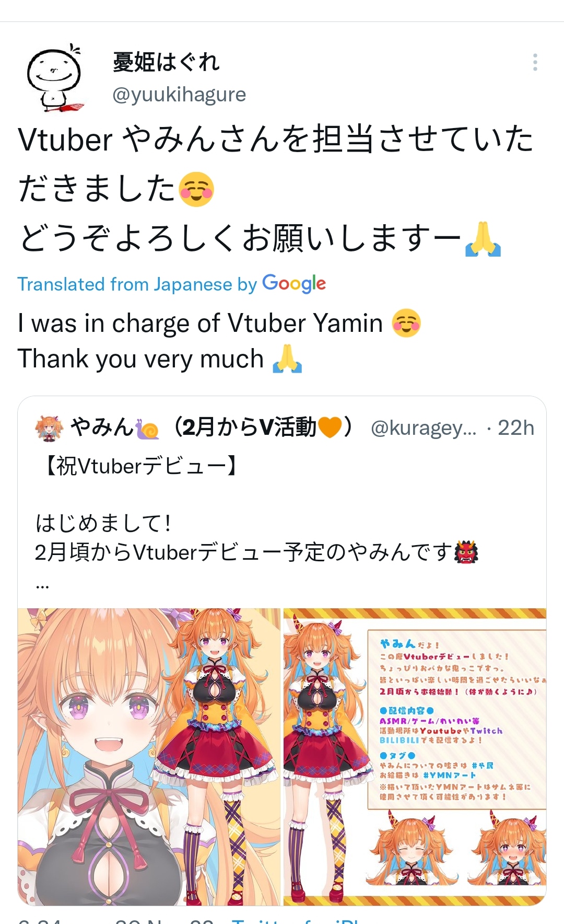Tap the 憂姫はぐれ profile avatar

coord(55,78)
